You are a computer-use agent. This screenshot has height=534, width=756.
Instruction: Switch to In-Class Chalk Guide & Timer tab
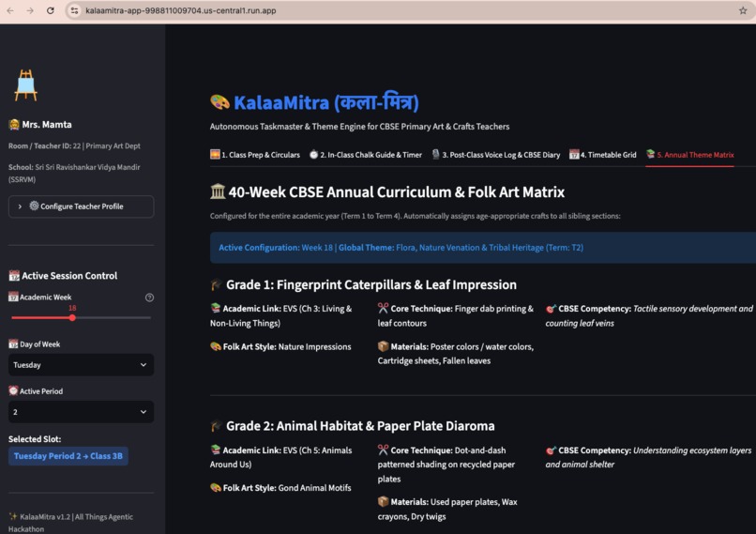(366, 154)
